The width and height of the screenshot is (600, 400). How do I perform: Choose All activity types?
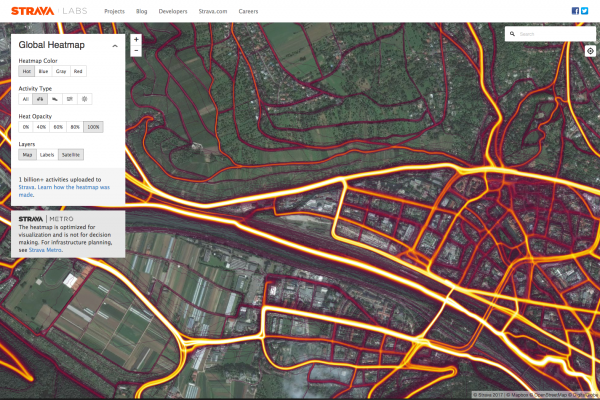25,99
